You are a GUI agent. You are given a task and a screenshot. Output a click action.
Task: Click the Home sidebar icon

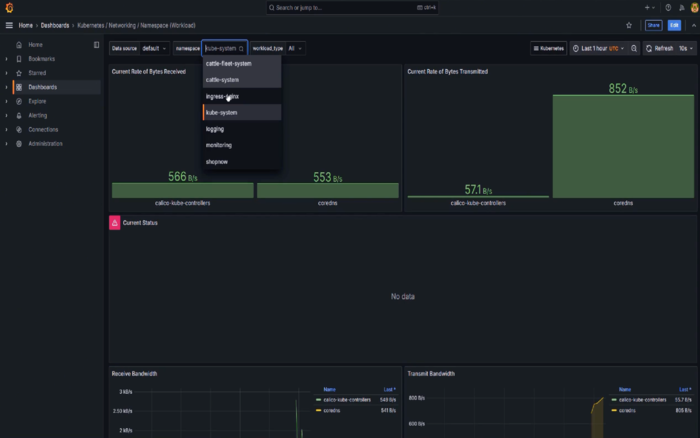pos(19,45)
